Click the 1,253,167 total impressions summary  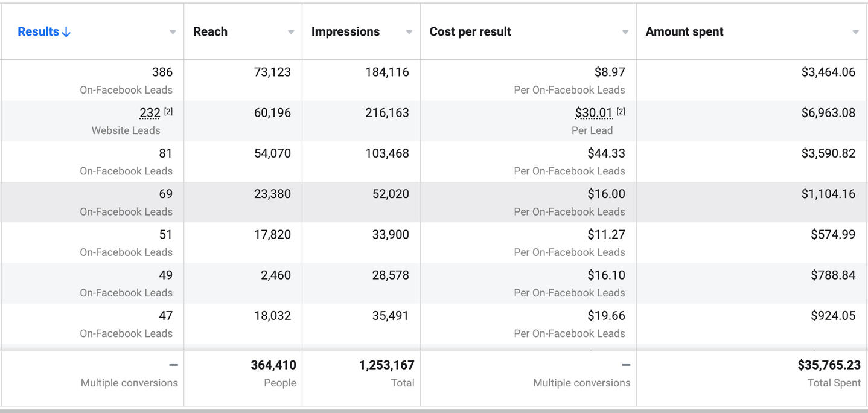(x=386, y=365)
